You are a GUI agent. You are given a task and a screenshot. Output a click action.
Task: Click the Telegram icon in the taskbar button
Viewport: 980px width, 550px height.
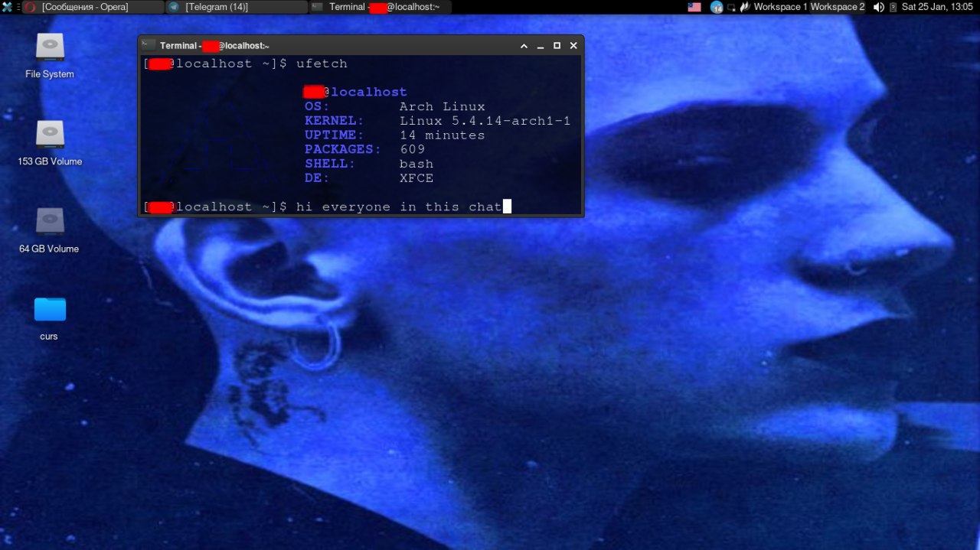[x=175, y=7]
